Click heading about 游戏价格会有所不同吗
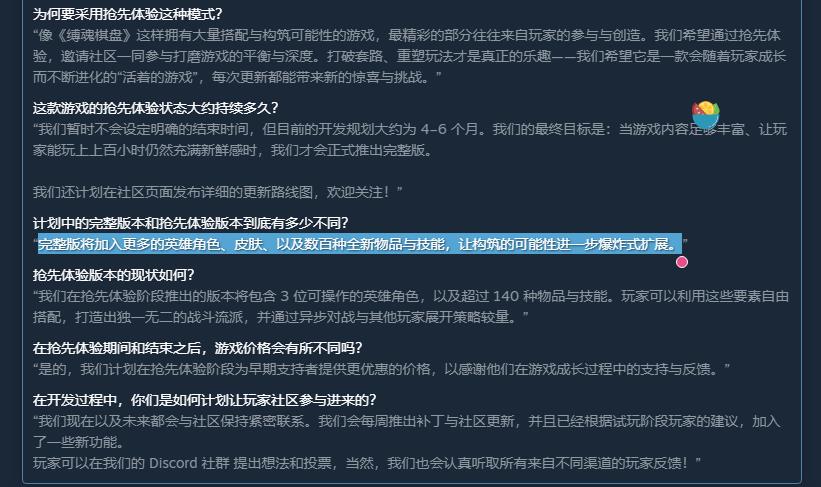 197,348
